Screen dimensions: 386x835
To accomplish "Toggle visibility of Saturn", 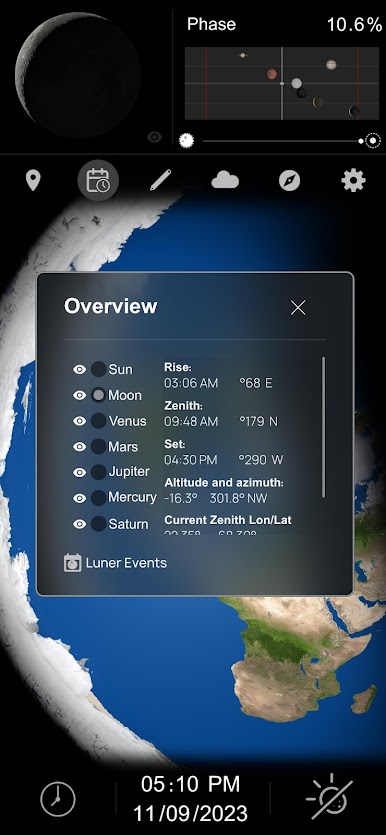I will coord(79,524).
